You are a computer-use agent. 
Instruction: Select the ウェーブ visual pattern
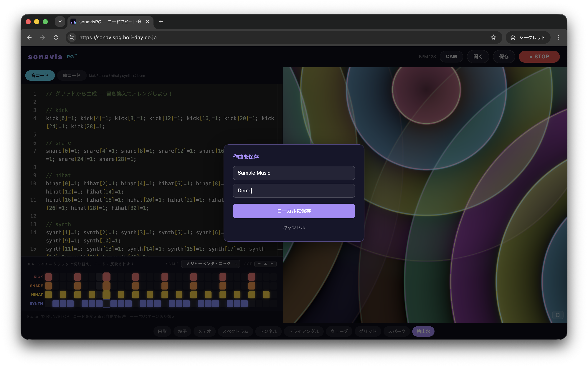339,331
